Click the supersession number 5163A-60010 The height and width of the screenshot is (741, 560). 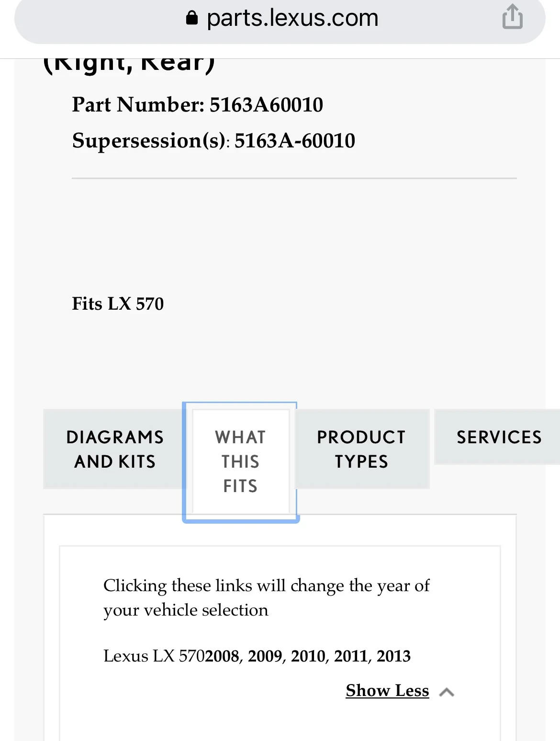[x=294, y=141]
